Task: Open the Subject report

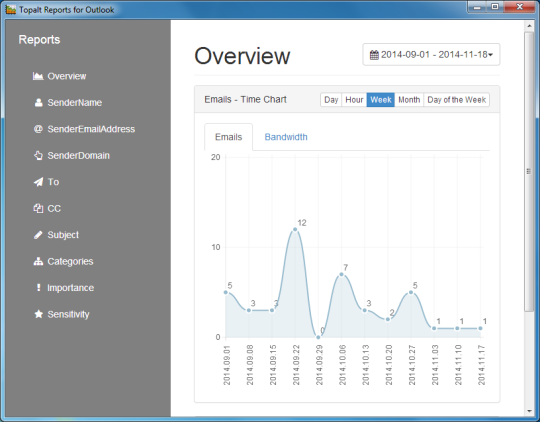Action: point(63,235)
